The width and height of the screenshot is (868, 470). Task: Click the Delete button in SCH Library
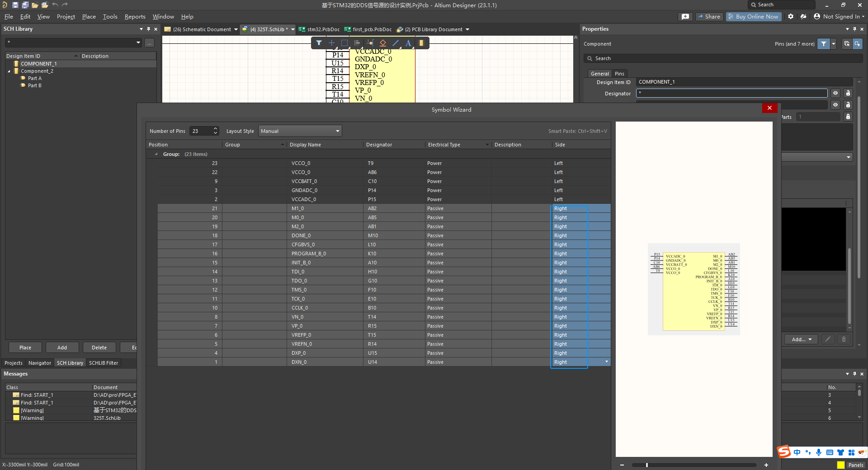(99, 348)
